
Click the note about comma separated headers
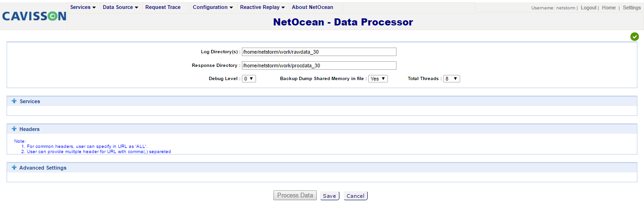(x=99, y=152)
